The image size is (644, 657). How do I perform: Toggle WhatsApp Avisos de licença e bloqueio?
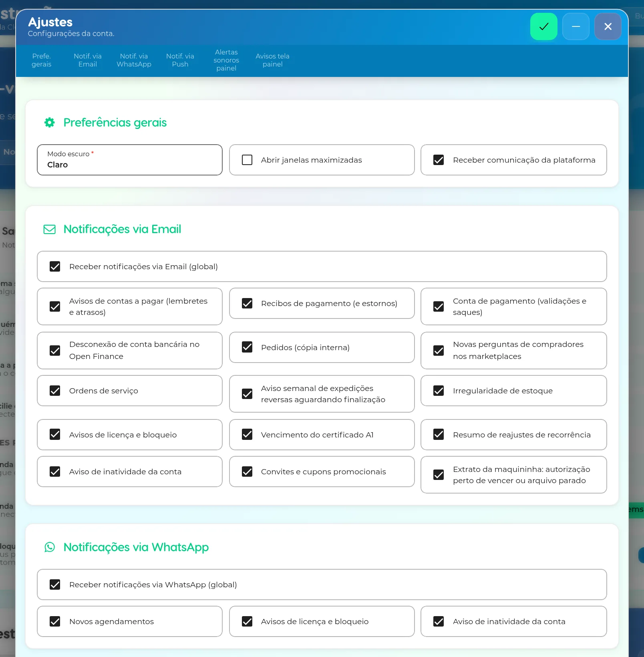pyautogui.click(x=247, y=621)
